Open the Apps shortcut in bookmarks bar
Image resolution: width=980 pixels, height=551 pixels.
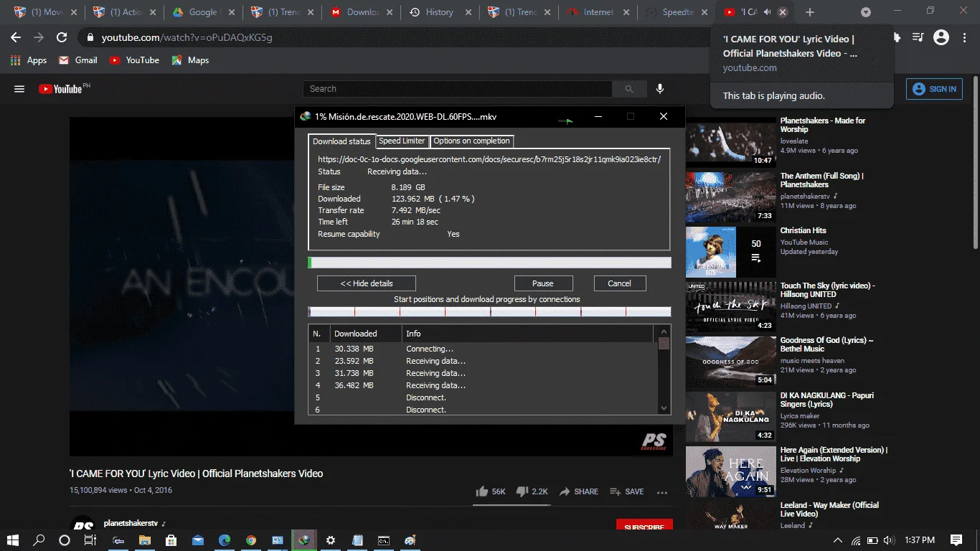point(29,60)
